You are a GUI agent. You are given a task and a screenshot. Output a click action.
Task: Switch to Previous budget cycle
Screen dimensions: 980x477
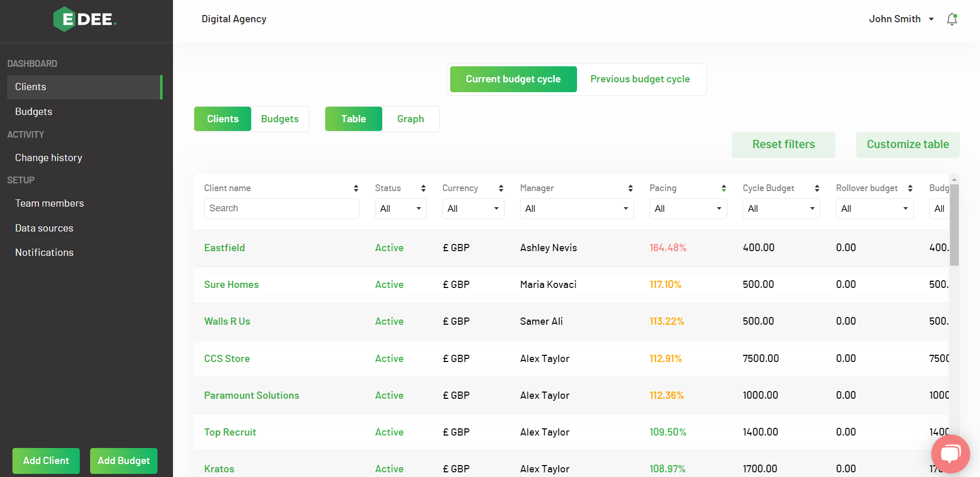tap(640, 79)
